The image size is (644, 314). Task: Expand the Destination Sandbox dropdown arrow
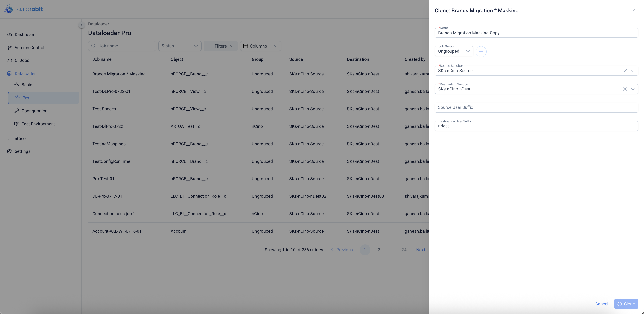633,89
